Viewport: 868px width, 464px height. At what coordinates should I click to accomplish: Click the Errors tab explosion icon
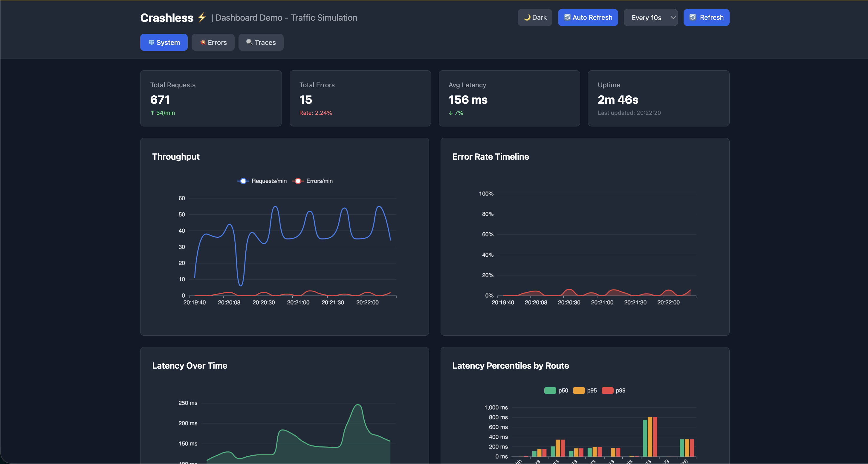(203, 42)
